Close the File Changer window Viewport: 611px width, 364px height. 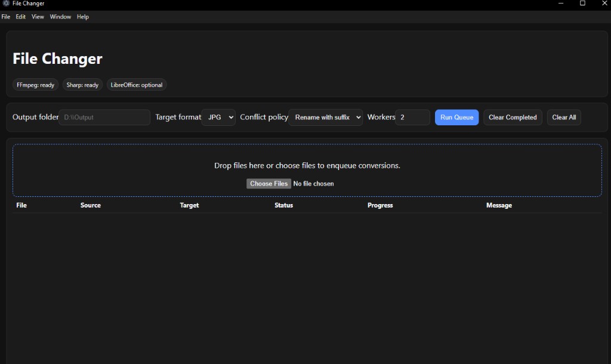[604, 4]
